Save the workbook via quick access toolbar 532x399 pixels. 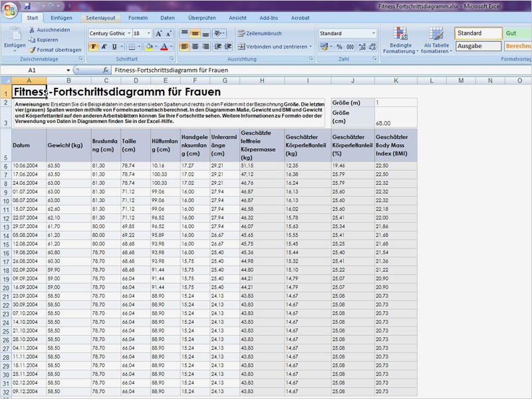(x=27, y=6)
